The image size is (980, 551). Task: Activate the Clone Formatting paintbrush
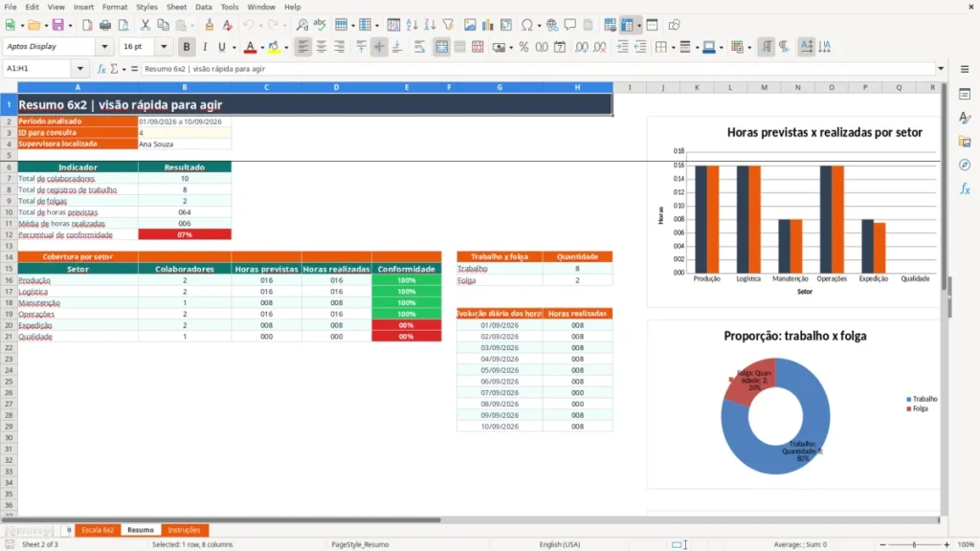pos(210,25)
